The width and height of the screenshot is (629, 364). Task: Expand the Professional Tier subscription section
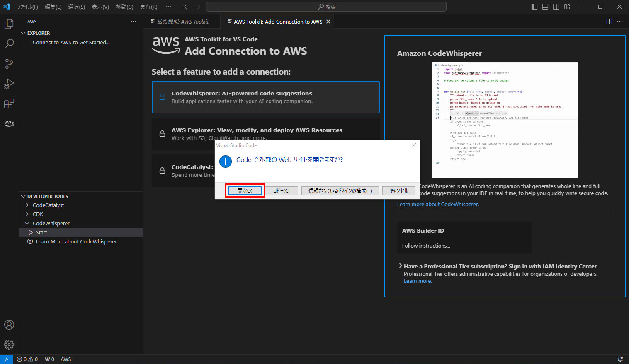[400, 266]
